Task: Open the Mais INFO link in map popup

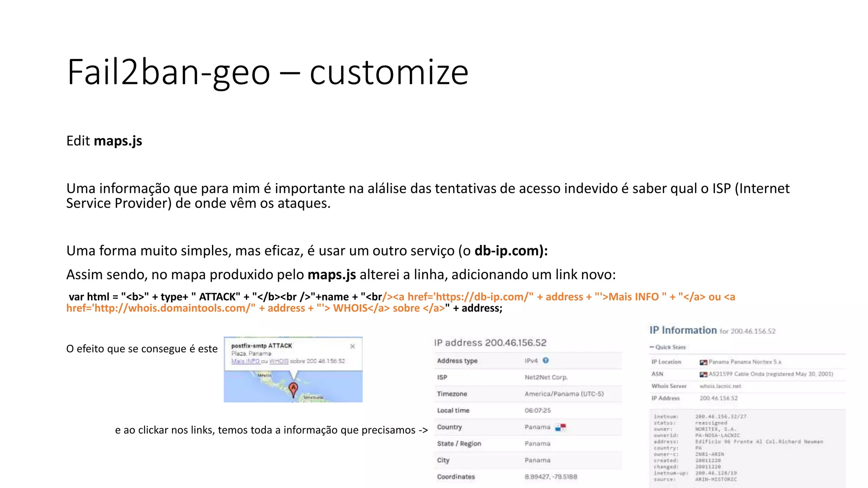Action: coord(245,361)
